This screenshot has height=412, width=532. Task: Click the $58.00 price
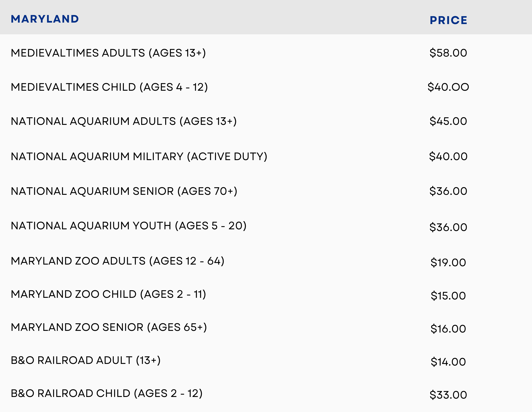[x=448, y=53]
